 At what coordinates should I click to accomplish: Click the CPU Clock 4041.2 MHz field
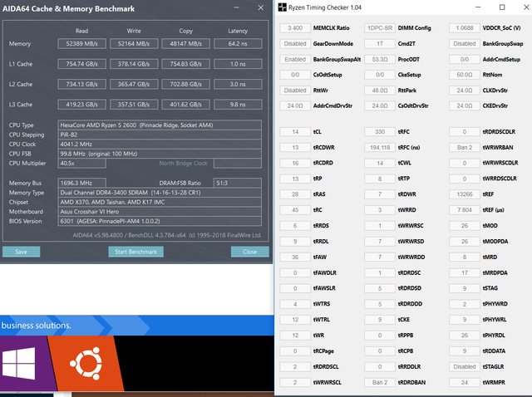(160, 144)
